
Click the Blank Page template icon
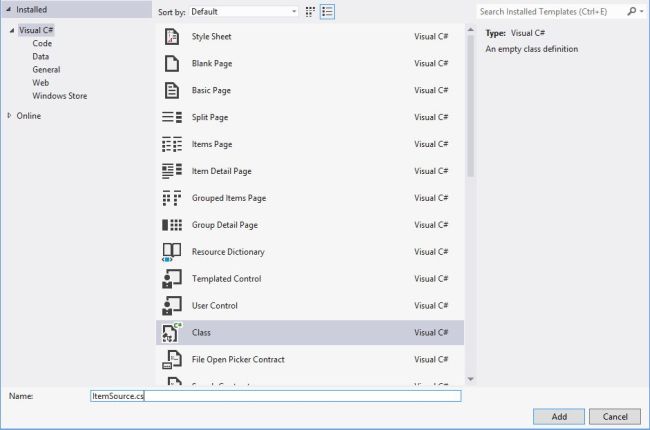coord(172,63)
